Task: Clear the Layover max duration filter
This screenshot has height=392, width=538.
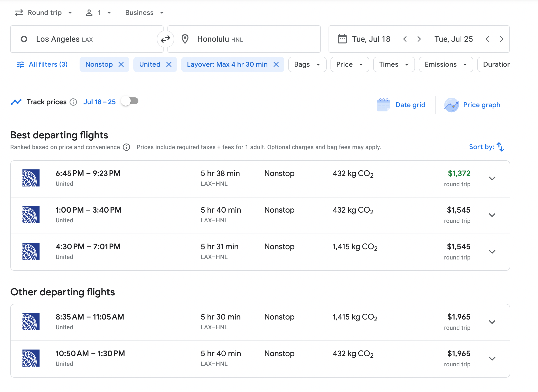Action: click(276, 64)
